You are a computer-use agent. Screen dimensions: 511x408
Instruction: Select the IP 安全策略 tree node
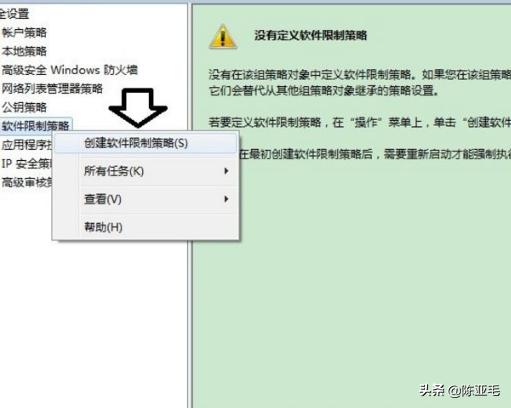click(27, 164)
